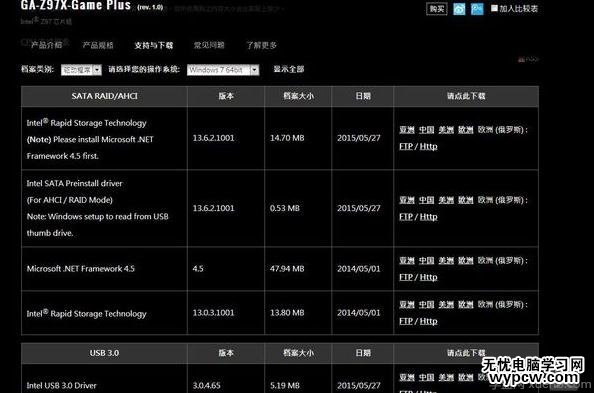The width and height of the screenshot is (594, 393).
Task: Click version 3.0.4.65
Action: click(x=206, y=385)
